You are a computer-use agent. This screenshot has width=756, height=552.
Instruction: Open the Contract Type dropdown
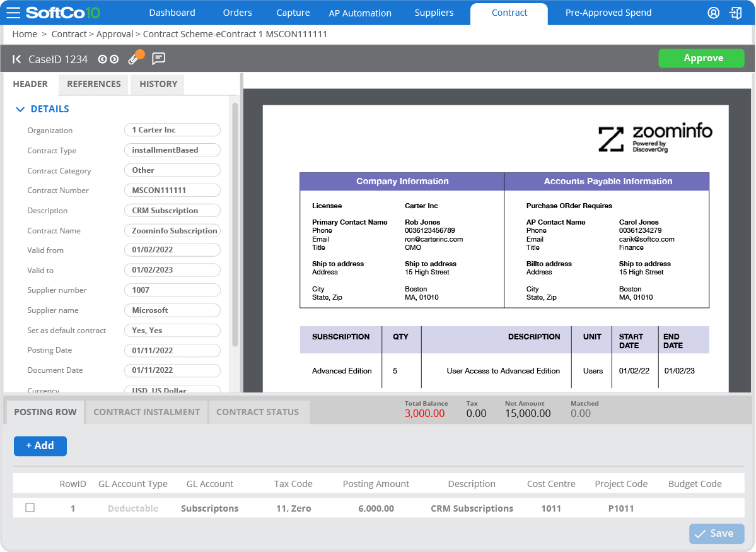pos(172,150)
